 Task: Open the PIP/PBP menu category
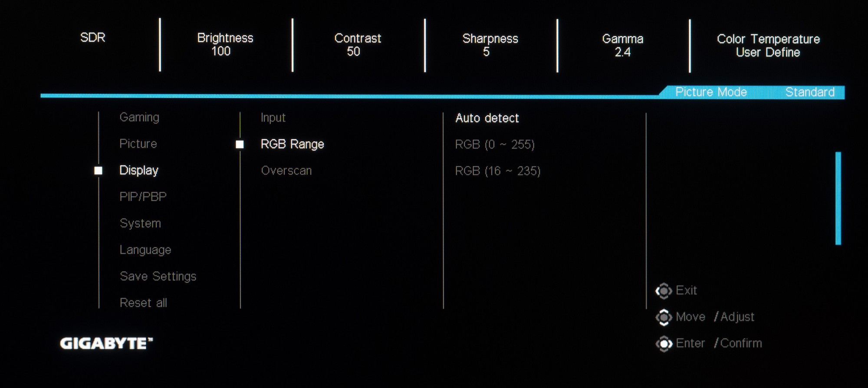tap(143, 197)
